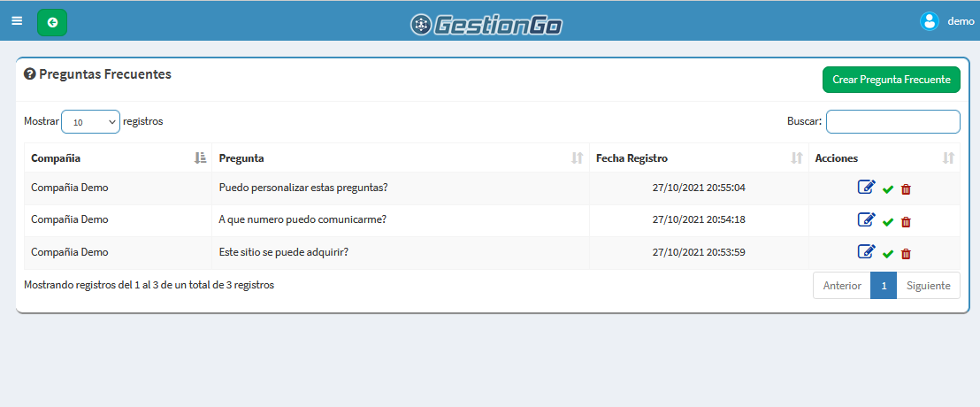Click the question-mark icon beside Preguntas Frecuentes
Viewport: 980px width, 407px height.
[x=29, y=74]
